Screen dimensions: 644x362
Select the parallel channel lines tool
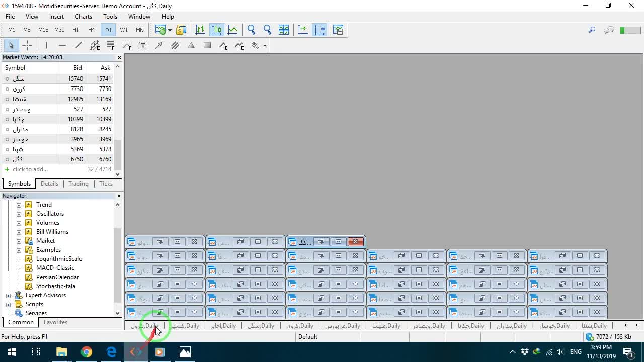[x=175, y=45]
